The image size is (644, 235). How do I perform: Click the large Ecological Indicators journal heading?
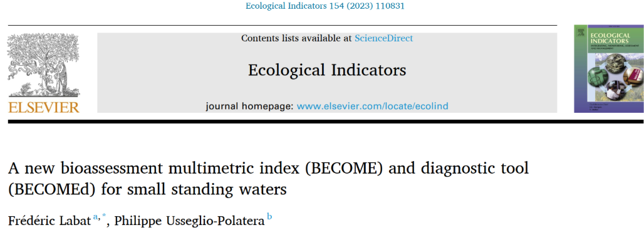[x=327, y=70]
